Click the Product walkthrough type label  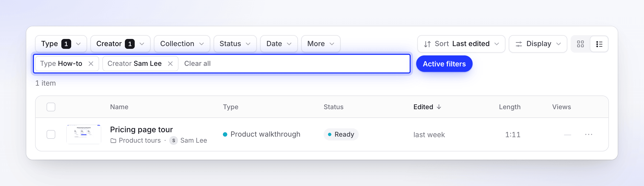pyautogui.click(x=265, y=134)
